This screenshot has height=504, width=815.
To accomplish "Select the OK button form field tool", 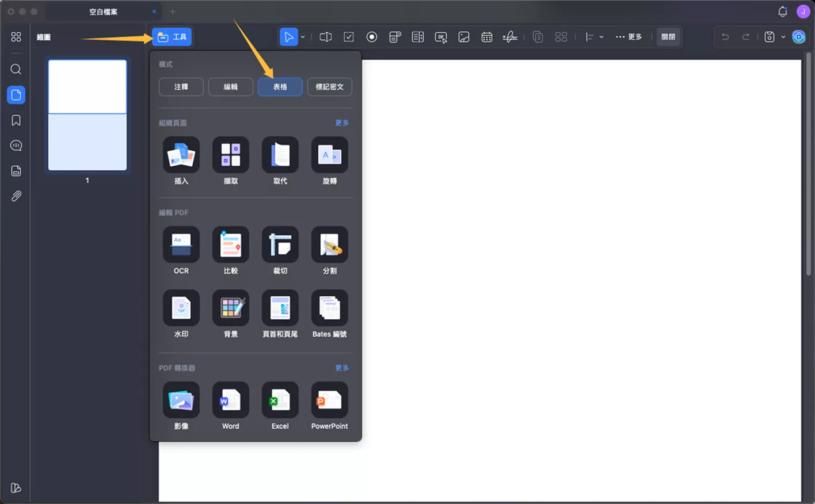I will (441, 37).
